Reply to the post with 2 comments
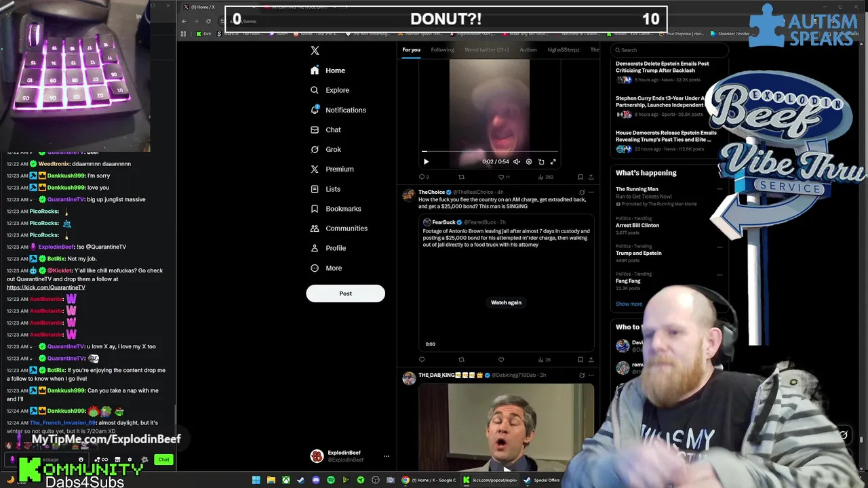The width and height of the screenshot is (868, 488). click(x=423, y=177)
